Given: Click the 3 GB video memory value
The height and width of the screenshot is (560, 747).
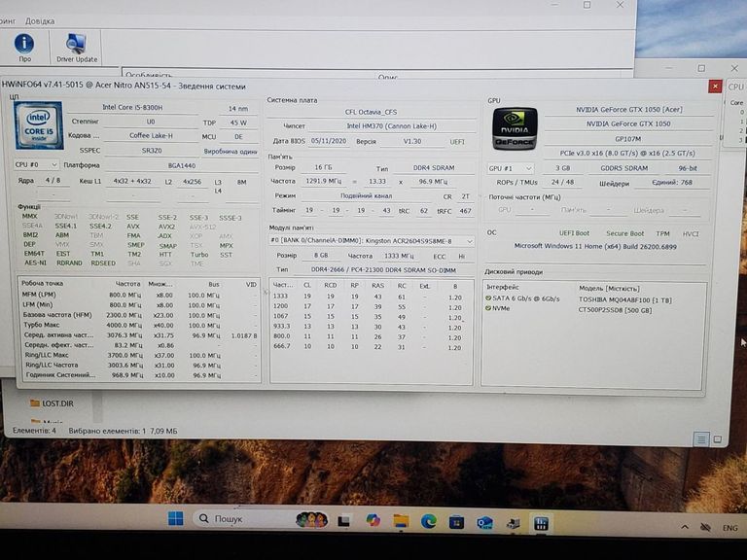Looking at the screenshot, I should [562, 168].
